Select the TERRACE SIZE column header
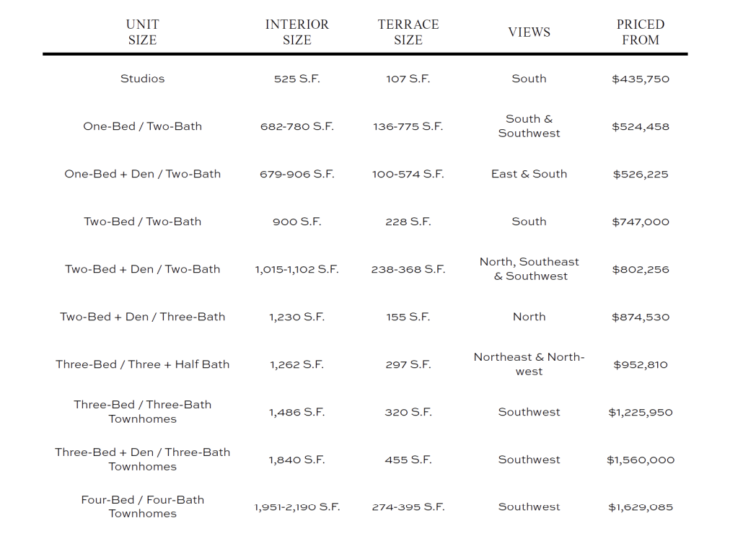756x544 pixels. coord(408,32)
